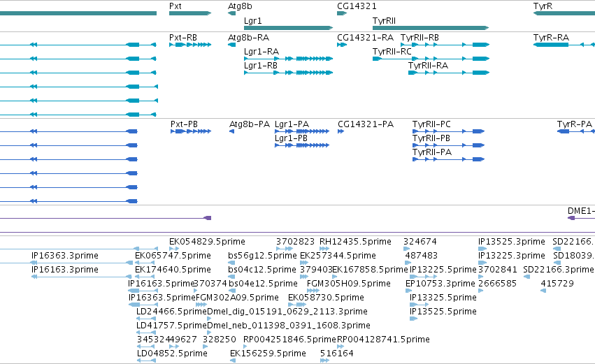
Task: Select the TyrRII-RC transcript
Action: pos(431,59)
